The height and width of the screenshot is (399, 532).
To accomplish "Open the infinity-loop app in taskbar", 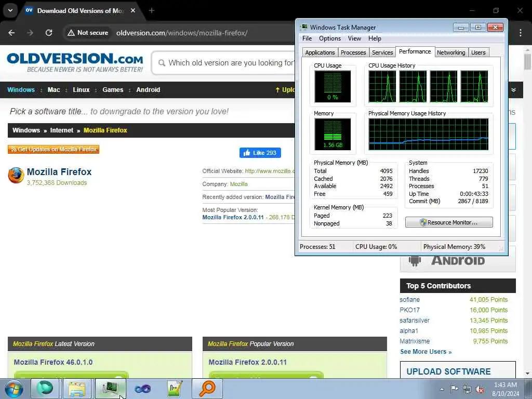I will click(143, 389).
